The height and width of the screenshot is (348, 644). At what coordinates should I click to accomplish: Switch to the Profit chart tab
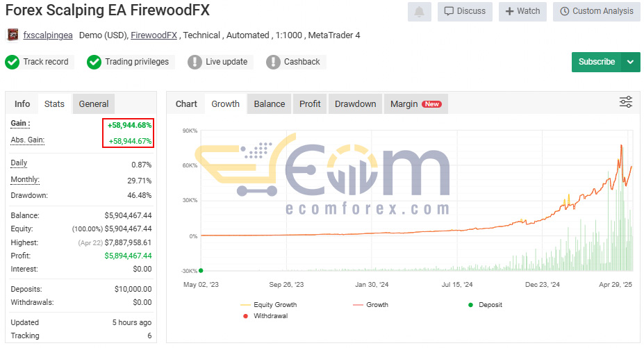click(x=310, y=104)
